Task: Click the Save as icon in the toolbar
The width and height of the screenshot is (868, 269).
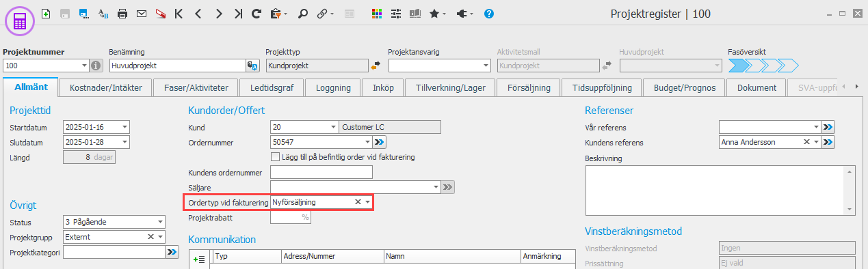Action: coord(84,13)
